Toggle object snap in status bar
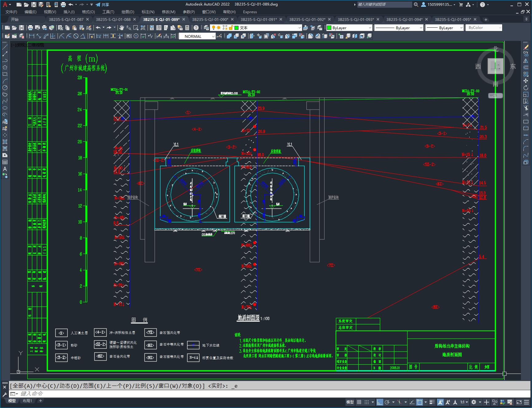 [420, 402]
